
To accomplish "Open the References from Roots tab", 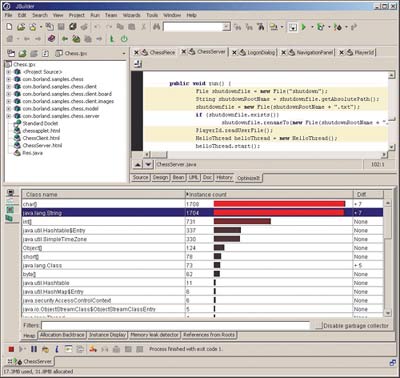I will 209,335.
